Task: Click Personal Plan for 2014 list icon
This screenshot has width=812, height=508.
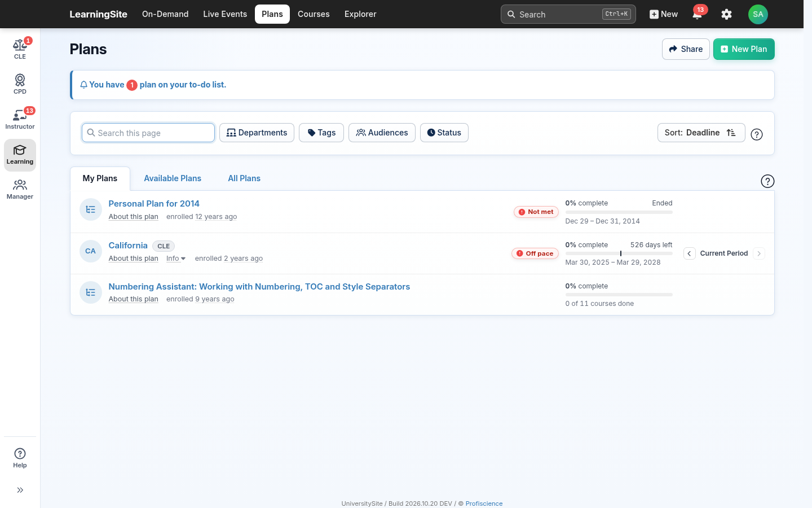Action: [x=91, y=209]
